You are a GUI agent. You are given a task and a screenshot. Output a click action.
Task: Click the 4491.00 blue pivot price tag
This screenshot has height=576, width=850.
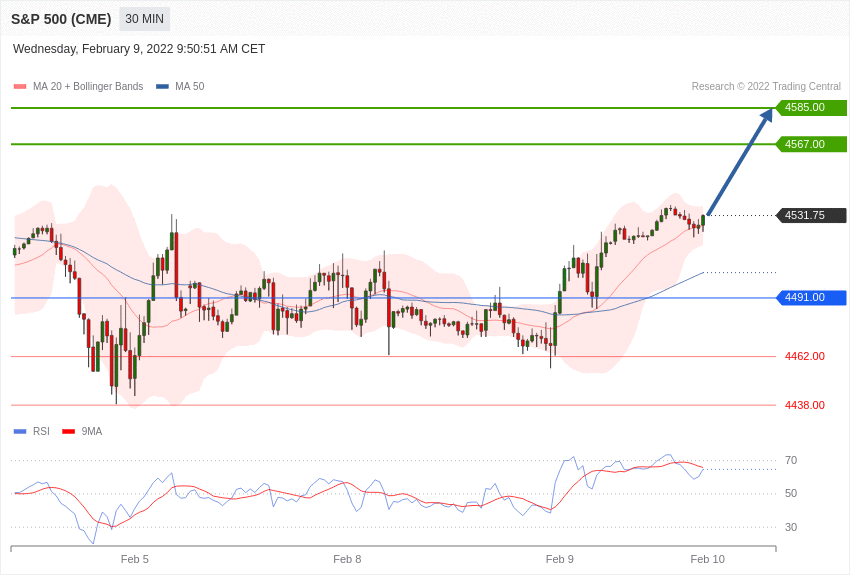[x=811, y=297]
